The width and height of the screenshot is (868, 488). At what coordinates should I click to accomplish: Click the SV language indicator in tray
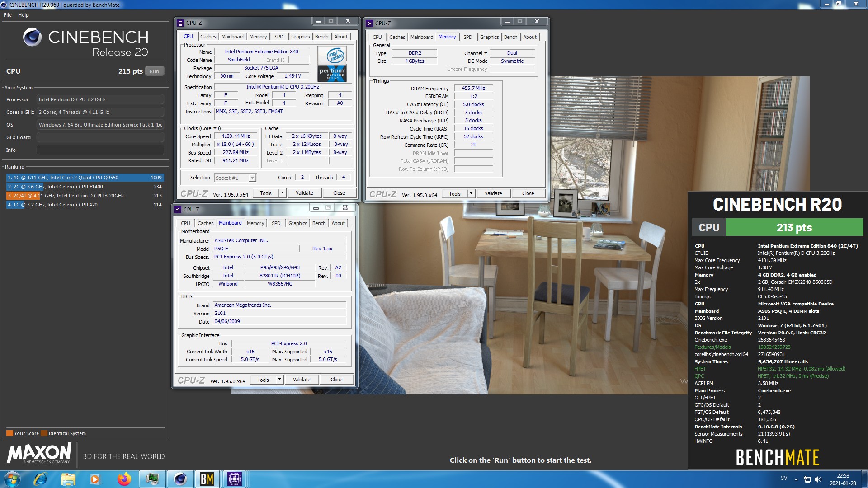click(784, 478)
